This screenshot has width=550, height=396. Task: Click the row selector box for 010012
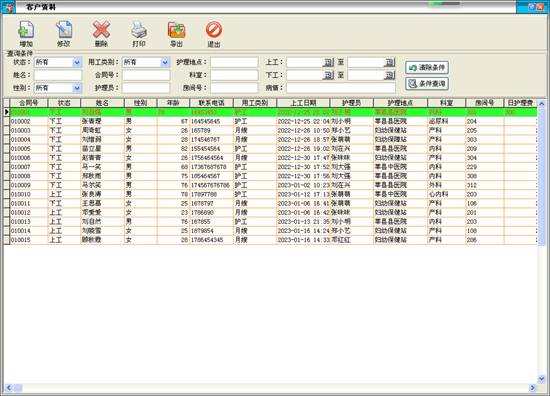coord(7,213)
